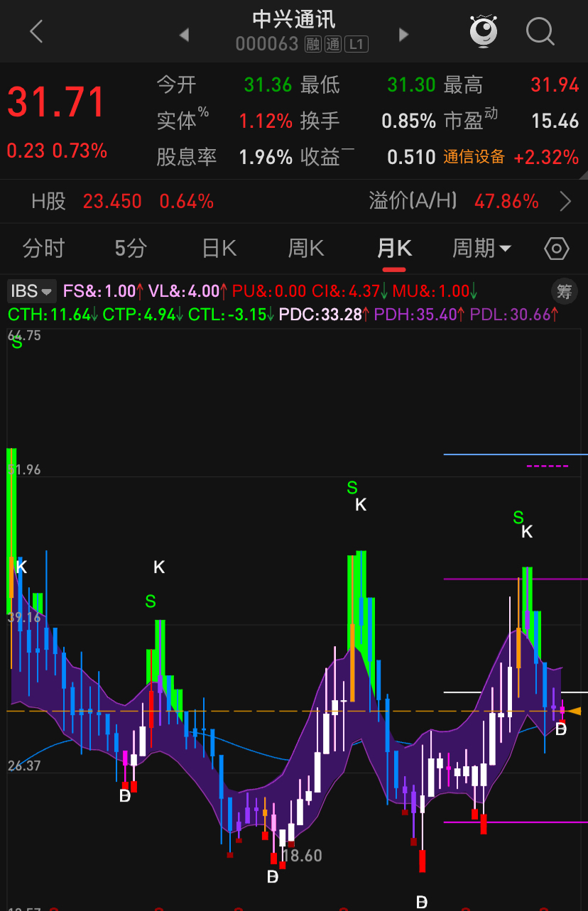Screen dimensions: 588x911
Task: Tap the back arrow icon
Action: click(x=36, y=32)
